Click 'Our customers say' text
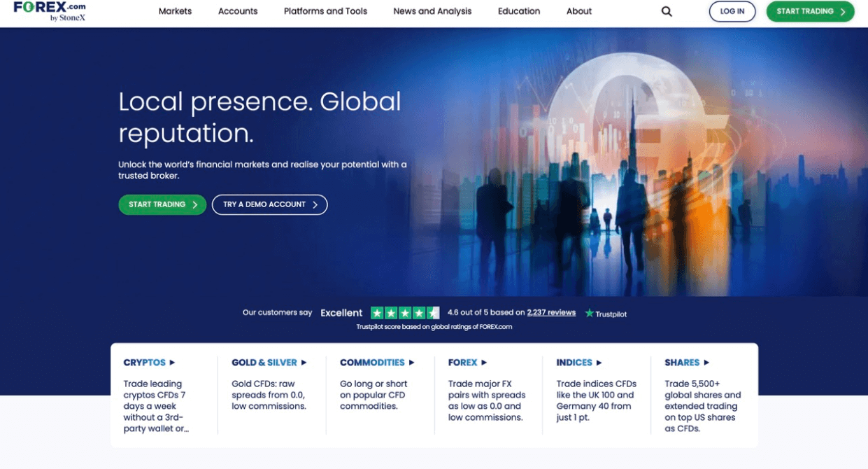This screenshot has height=469, width=868. (x=277, y=313)
